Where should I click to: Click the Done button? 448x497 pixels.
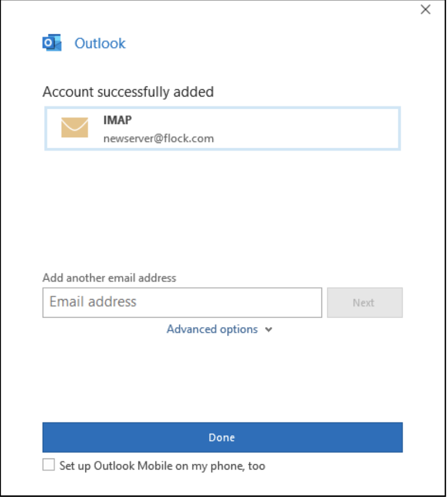point(222,437)
